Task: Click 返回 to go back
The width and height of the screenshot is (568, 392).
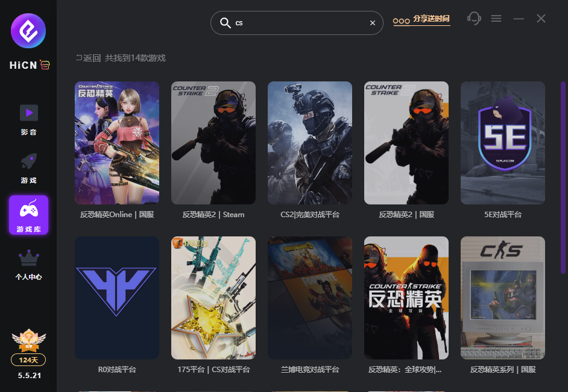Action: point(88,58)
